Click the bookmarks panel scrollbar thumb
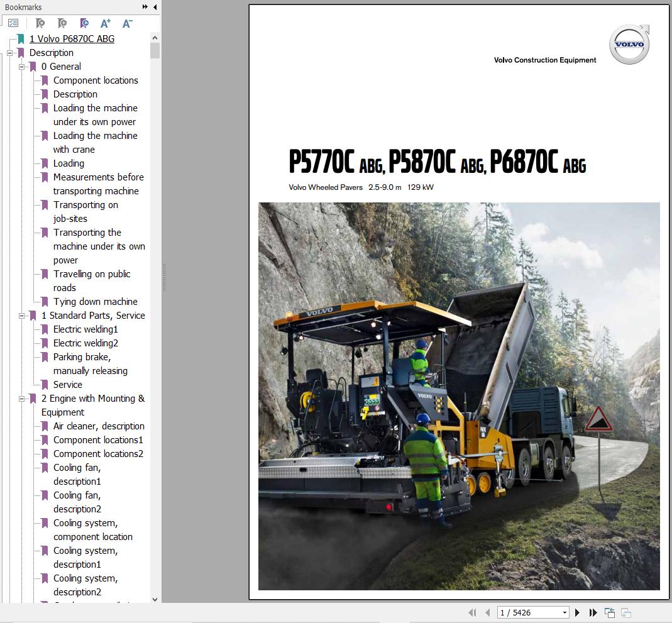The width and height of the screenshot is (672, 623). pos(155,50)
